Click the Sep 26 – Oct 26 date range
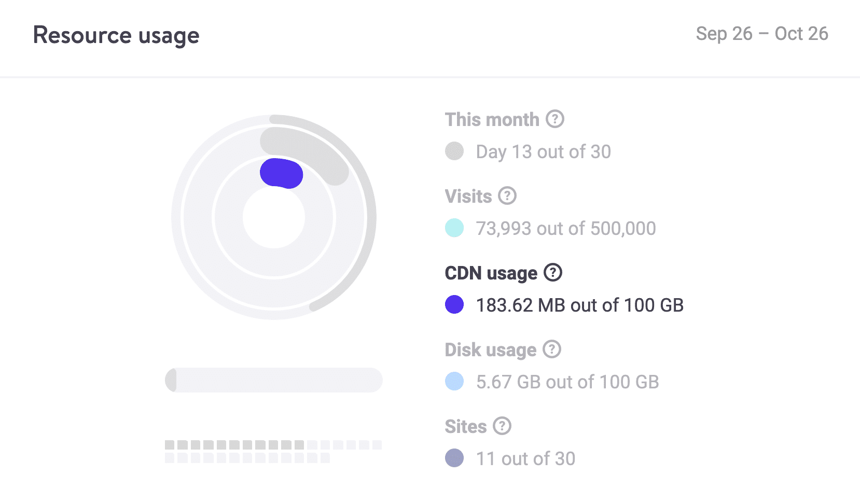The image size is (860, 504). point(762,34)
